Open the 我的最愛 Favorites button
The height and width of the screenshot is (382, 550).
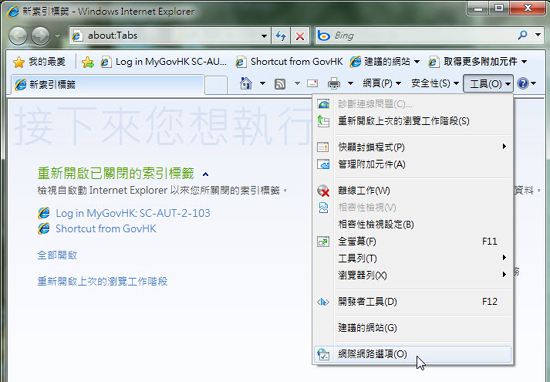point(39,62)
